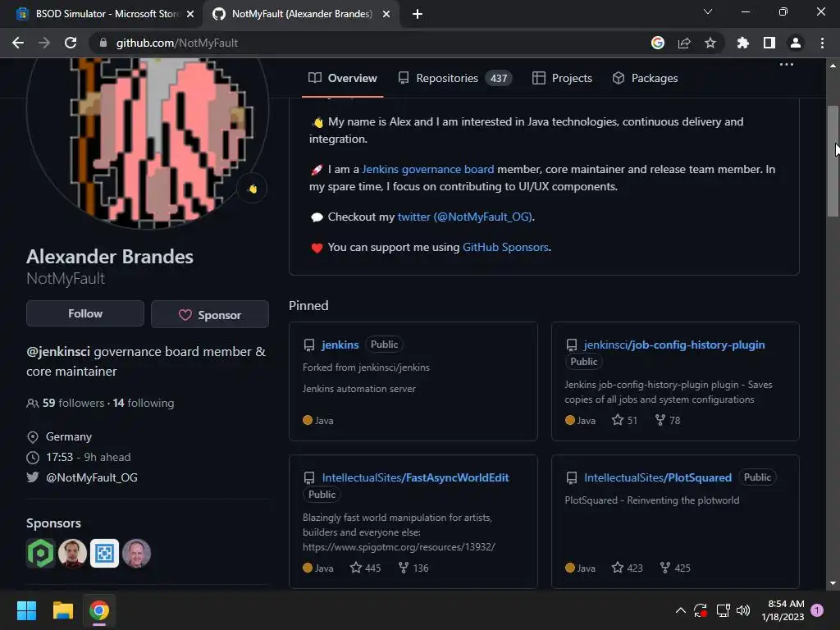Open the Chrome profile icon
Image resolution: width=840 pixels, height=630 pixels.
click(796, 43)
